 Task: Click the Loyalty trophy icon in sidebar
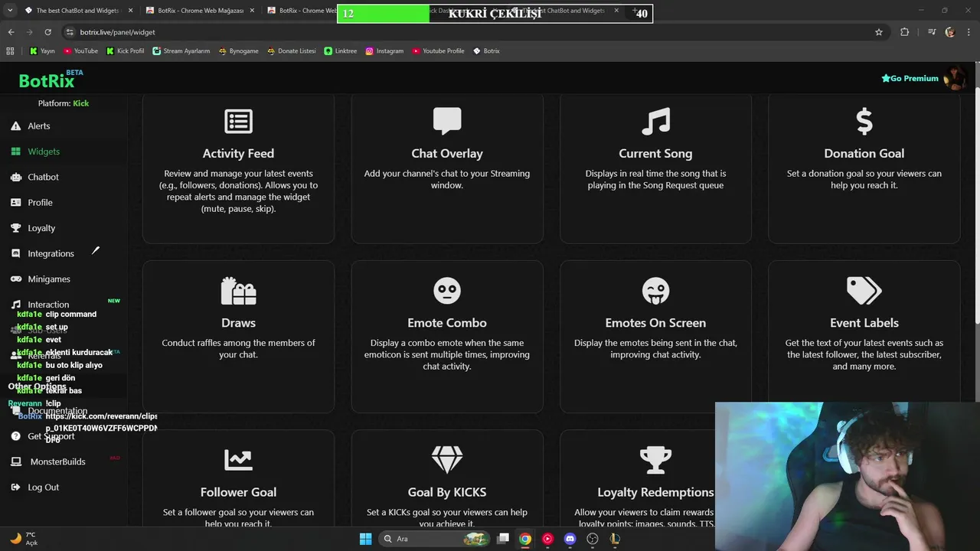tap(16, 228)
